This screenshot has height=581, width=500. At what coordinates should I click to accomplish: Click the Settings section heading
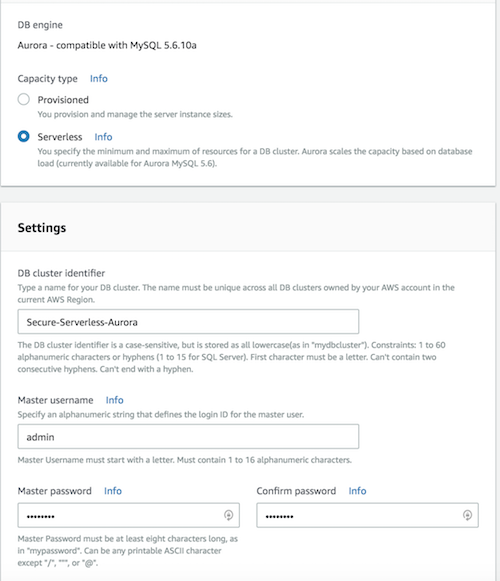pos(42,228)
